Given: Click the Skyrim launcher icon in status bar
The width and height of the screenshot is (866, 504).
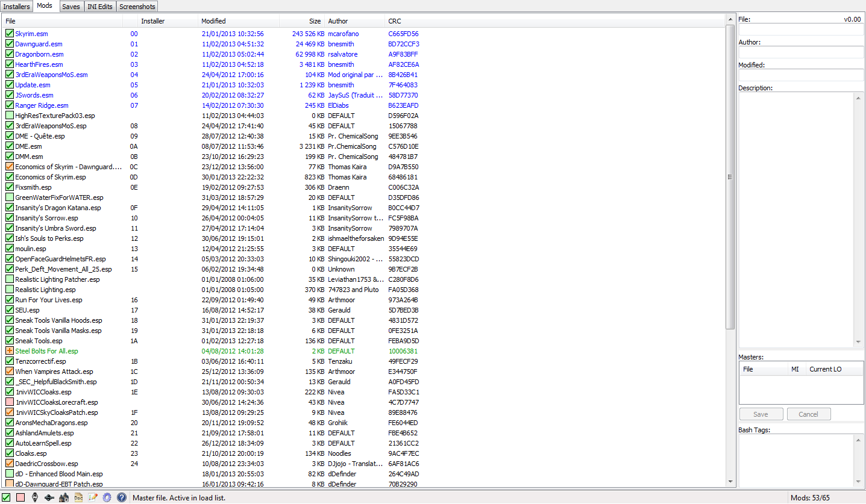Looking at the screenshot, I should click(x=35, y=497).
